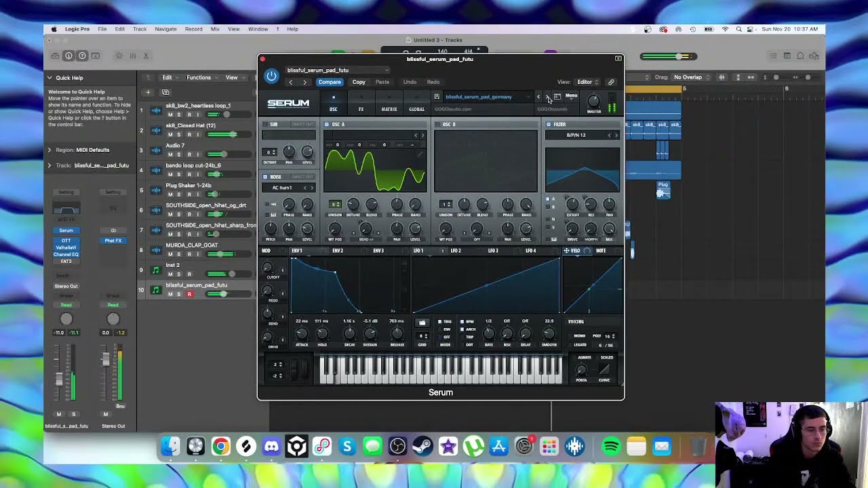Toggle the LFO TRIG mode checkbox
The height and width of the screenshot is (488, 868).
point(439,321)
